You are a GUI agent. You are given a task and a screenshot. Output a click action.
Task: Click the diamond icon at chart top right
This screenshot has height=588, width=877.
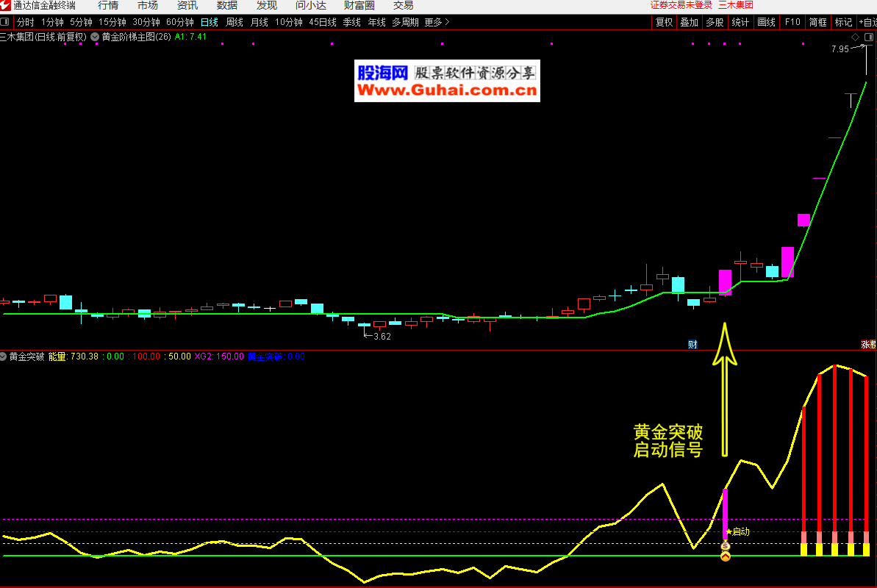point(855,37)
